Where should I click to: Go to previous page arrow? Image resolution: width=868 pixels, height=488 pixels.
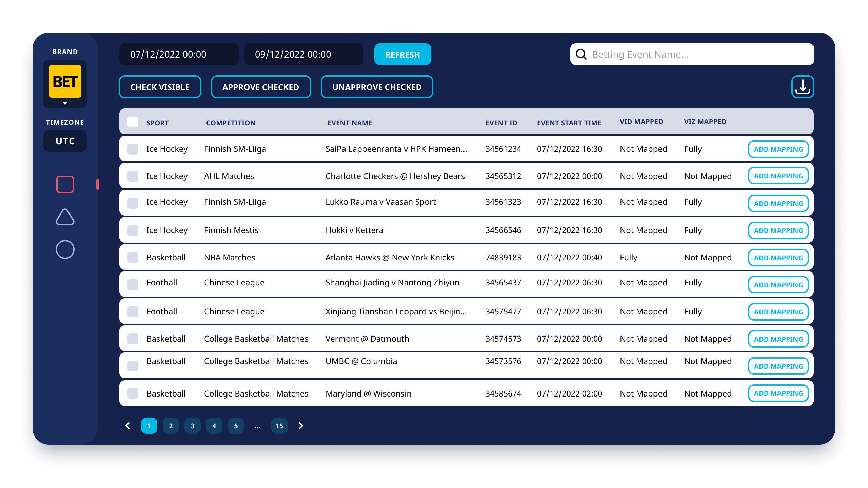(127, 426)
